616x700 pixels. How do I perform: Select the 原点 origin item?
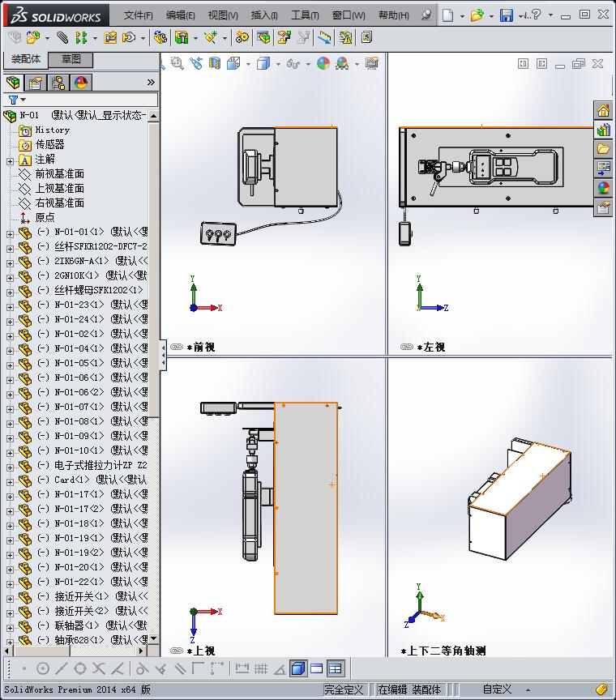45,217
